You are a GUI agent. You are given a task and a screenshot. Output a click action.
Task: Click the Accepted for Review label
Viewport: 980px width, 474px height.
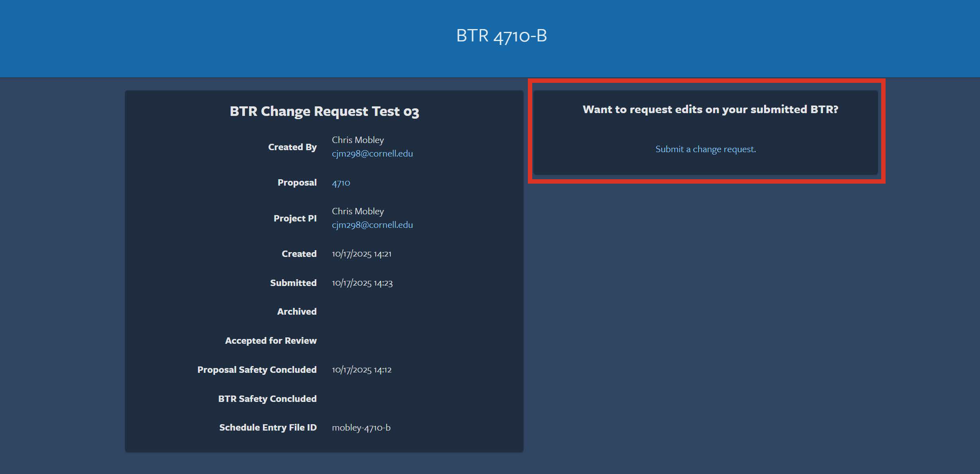(x=271, y=341)
